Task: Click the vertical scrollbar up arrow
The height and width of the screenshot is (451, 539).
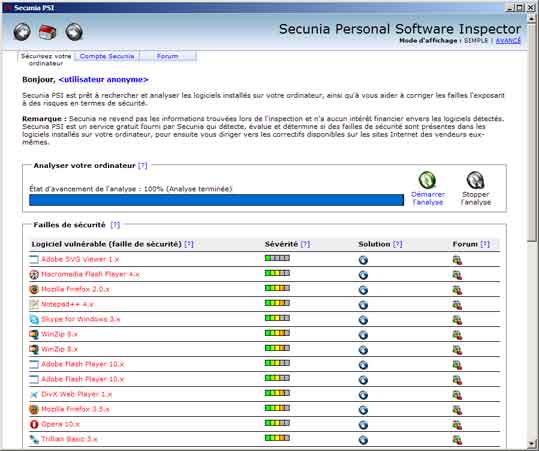Action: click(532, 18)
